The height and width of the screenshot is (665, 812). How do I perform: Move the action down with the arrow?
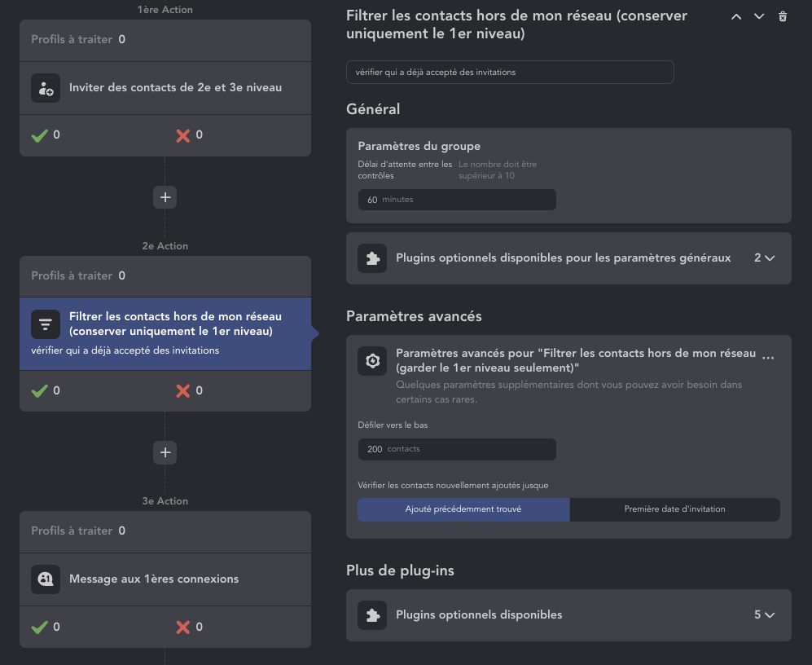click(x=759, y=16)
